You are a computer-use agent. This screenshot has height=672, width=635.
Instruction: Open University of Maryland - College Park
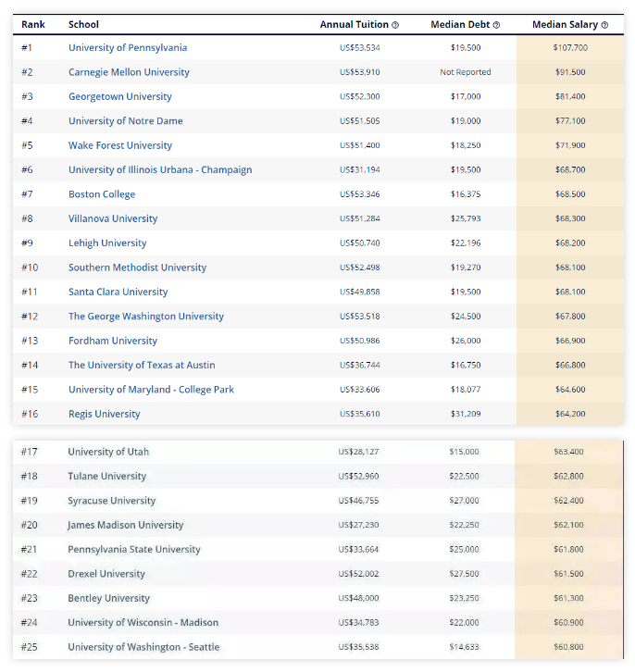click(x=151, y=390)
